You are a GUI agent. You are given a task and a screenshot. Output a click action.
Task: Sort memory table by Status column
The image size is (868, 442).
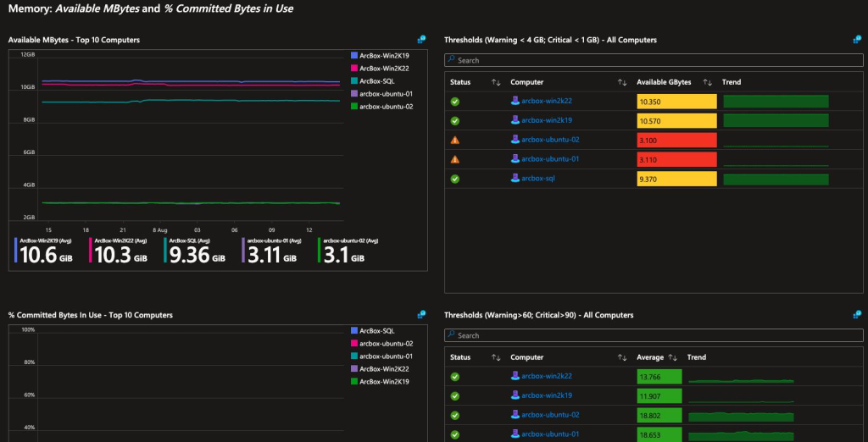click(496, 82)
